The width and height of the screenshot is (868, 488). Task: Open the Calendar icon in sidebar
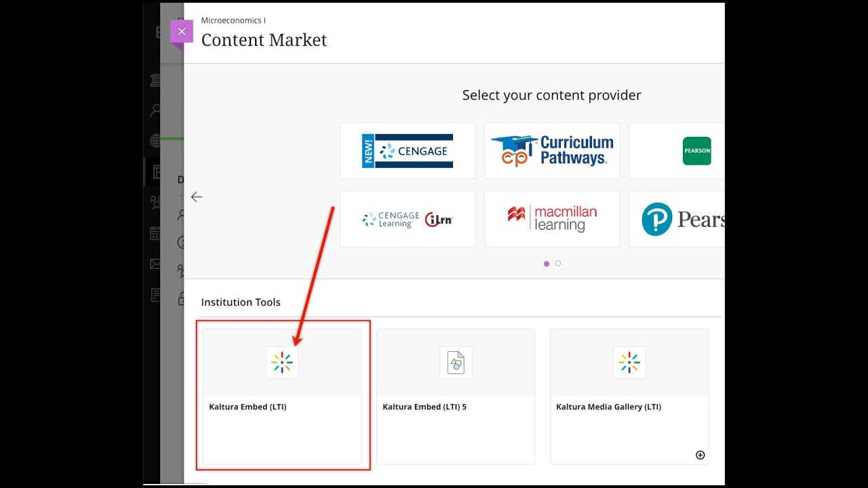click(155, 233)
